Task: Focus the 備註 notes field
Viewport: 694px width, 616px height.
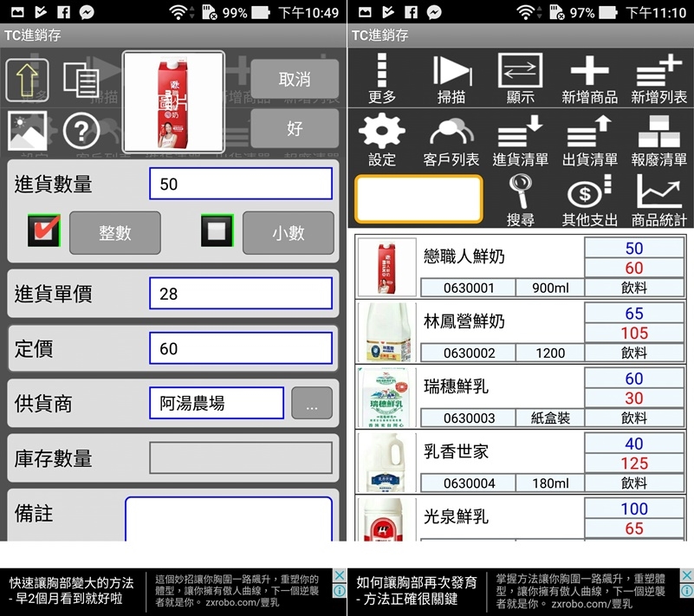Action: tap(229, 519)
